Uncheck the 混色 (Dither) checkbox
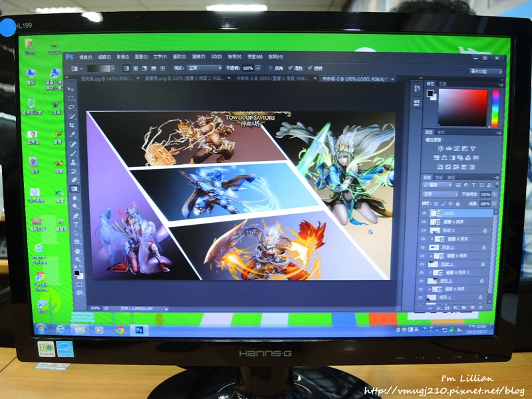 point(290,68)
